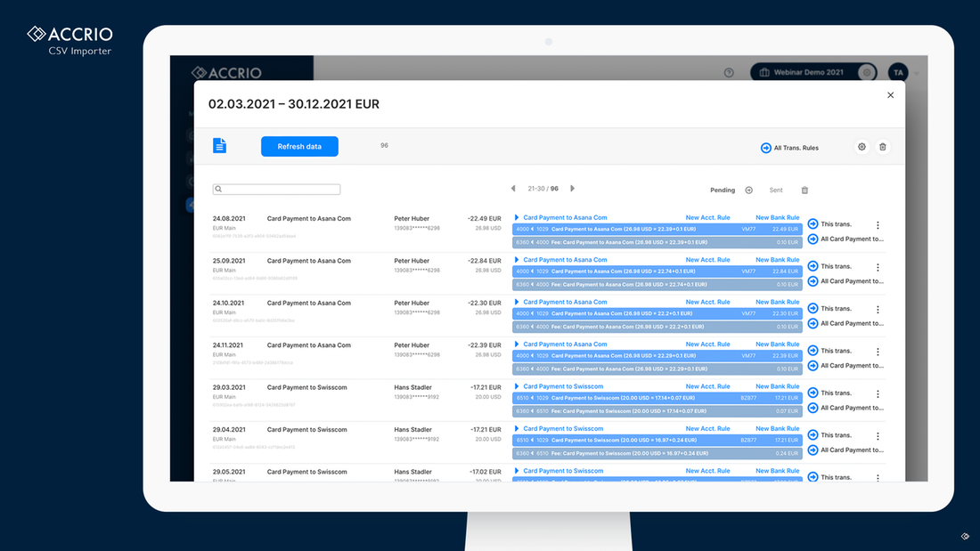Screen dimensions: 980x551
Task: Select the Pending tab
Action: coord(722,190)
